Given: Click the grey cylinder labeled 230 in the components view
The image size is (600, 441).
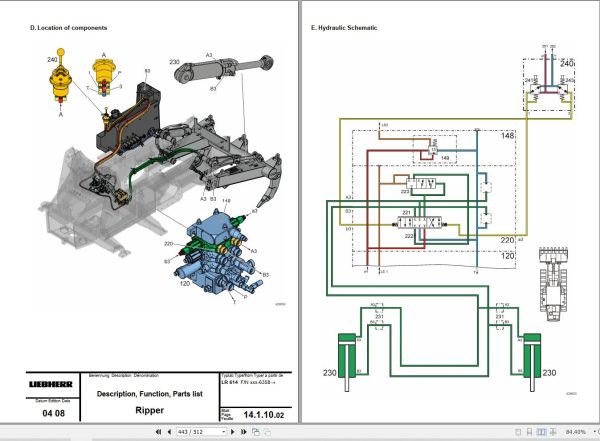Looking at the screenshot, I should pos(224,68).
